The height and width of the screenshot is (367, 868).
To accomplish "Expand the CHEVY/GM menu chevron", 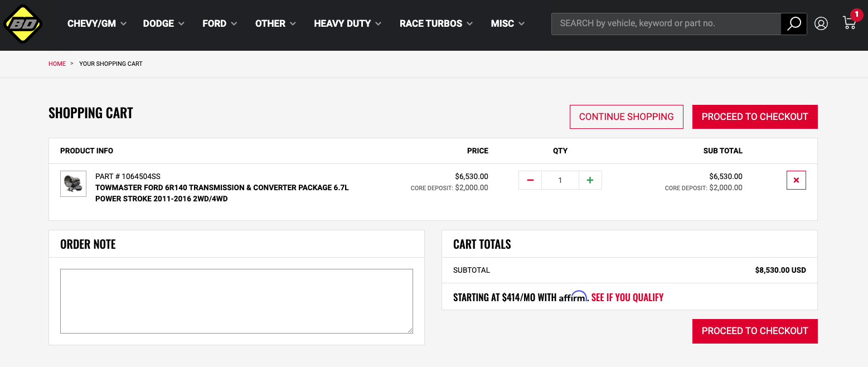I will click(123, 23).
